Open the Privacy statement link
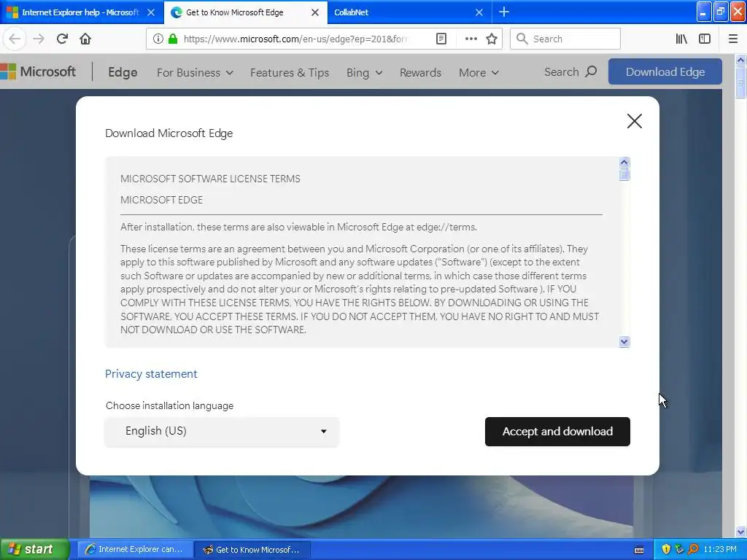This screenshot has height=560, width=747. [151, 374]
